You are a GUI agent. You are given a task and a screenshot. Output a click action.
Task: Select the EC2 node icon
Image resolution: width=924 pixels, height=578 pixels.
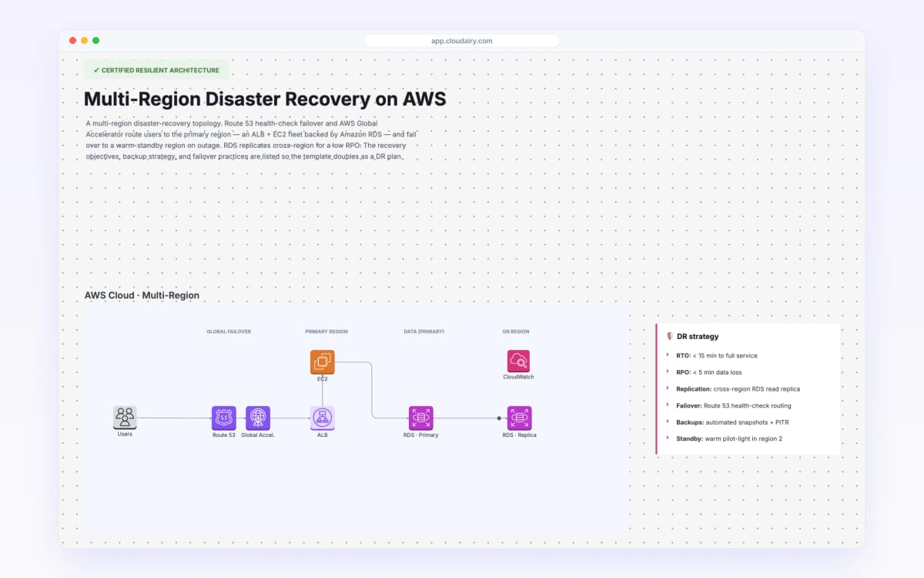[x=323, y=361]
